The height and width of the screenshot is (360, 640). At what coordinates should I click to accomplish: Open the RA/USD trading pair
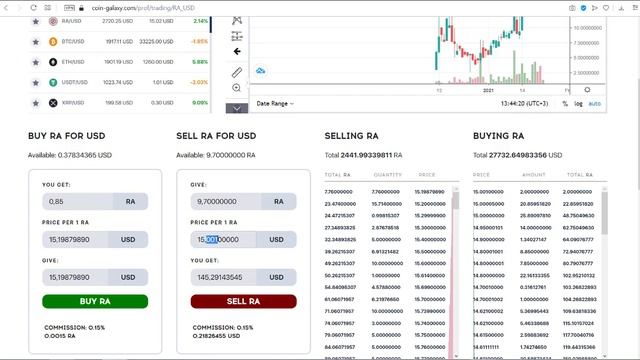119,21
